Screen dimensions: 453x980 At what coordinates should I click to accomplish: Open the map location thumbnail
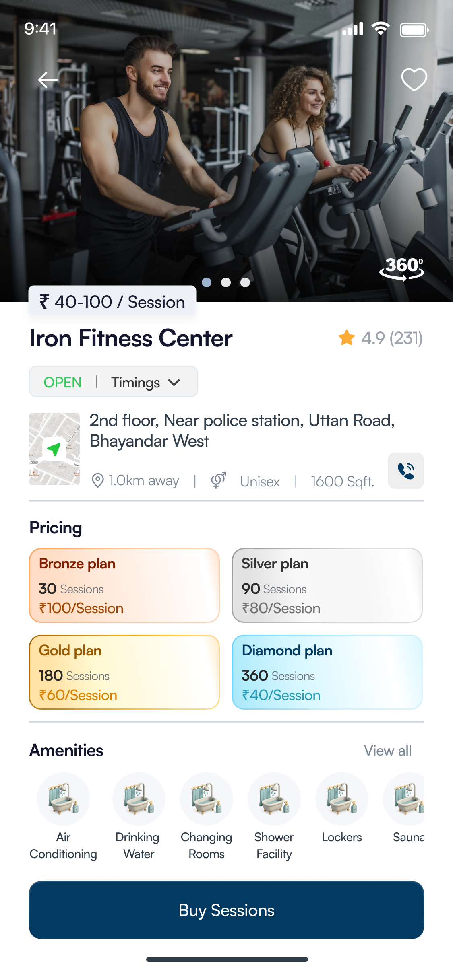coord(54,449)
